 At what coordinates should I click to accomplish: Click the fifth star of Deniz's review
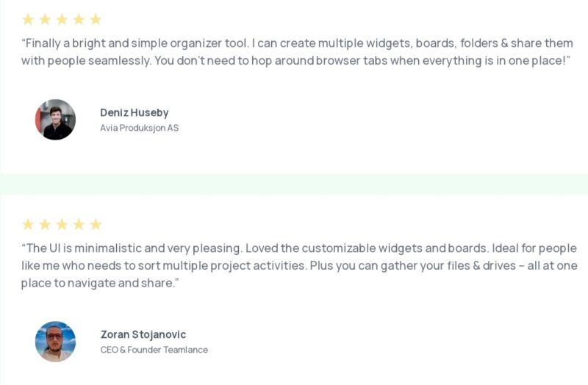96,19
